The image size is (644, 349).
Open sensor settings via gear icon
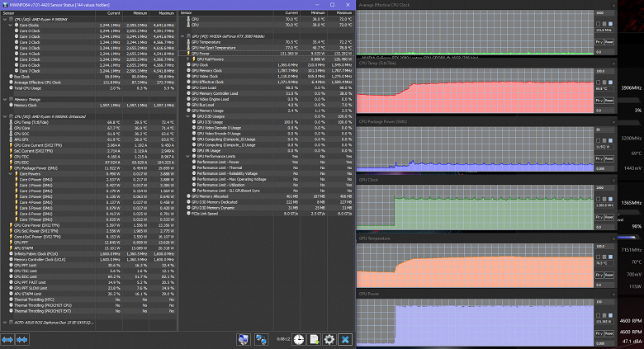[x=329, y=338]
